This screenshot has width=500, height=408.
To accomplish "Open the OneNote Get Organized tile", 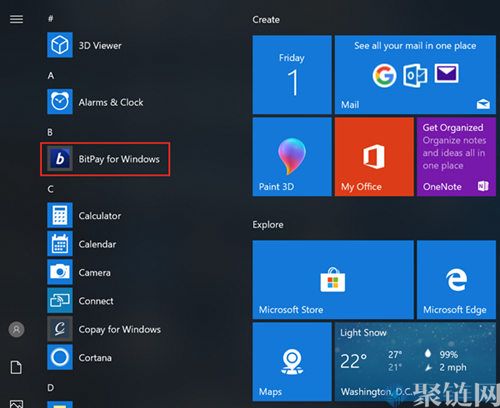I will click(x=456, y=157).
